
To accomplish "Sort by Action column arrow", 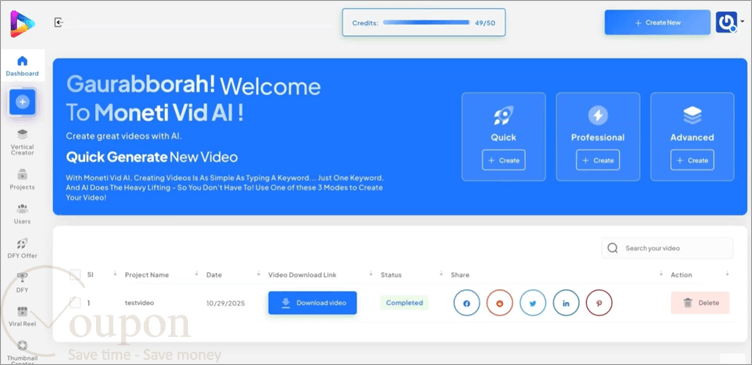I will [x=727, y=274].
